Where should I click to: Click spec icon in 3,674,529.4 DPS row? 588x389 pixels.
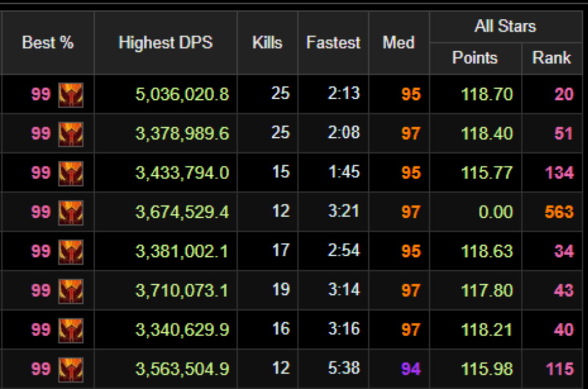[x=70, y=213]
